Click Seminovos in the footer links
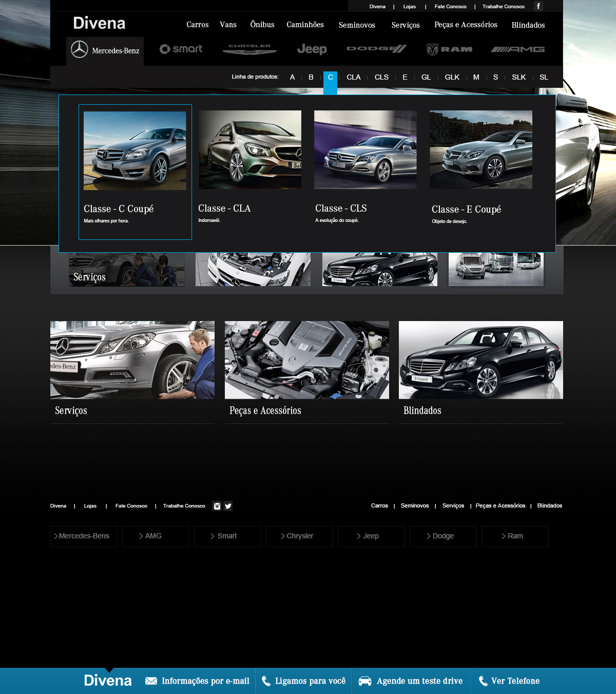This screenshot has height=694, width=616. (x=415, y=506)
